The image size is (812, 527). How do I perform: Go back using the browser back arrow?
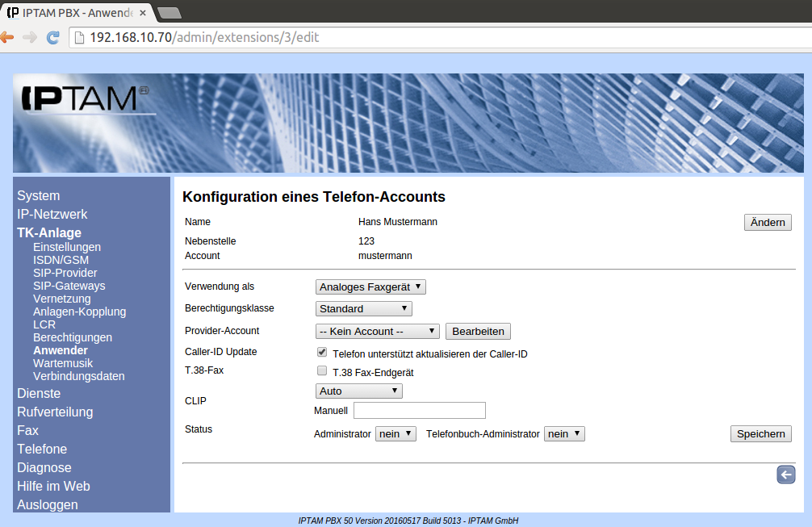pyautogui.click(x=7, y=37)
